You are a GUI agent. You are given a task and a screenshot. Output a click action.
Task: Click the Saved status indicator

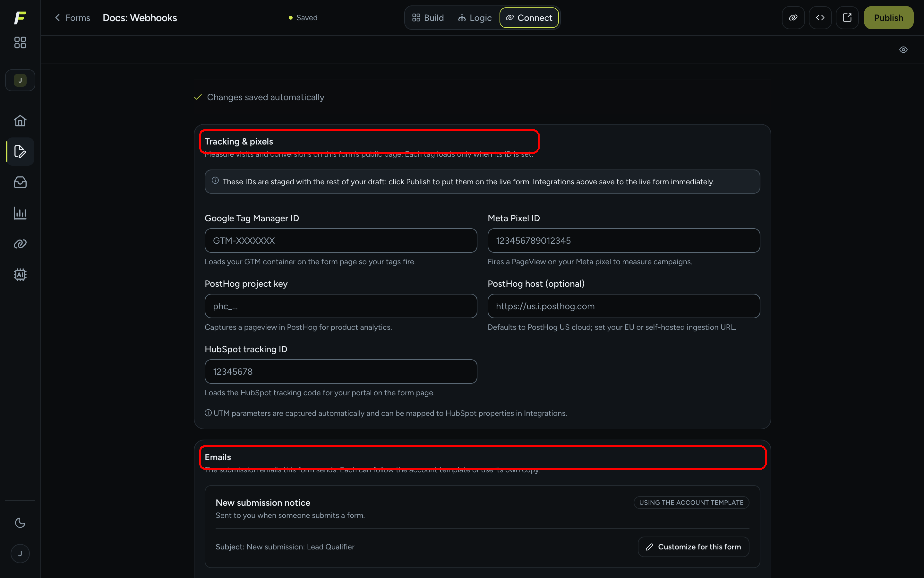pos(303,18)
